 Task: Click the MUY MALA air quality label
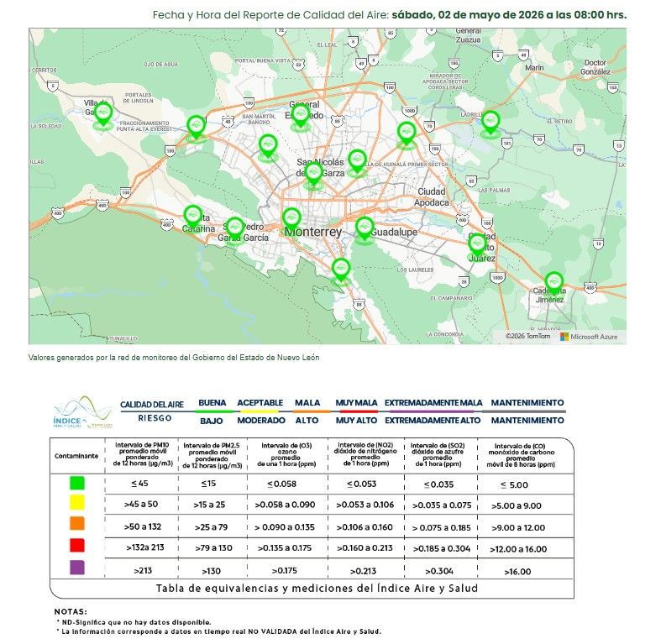click(356, 402)
